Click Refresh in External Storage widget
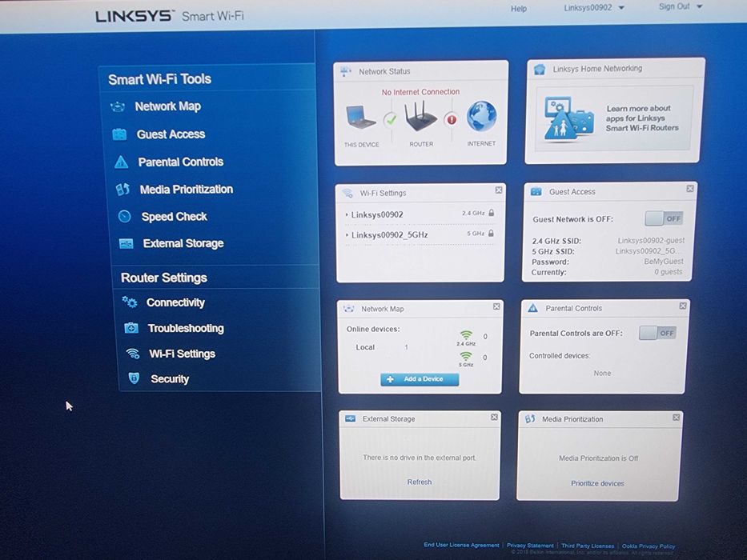 (x=420, y=482)
